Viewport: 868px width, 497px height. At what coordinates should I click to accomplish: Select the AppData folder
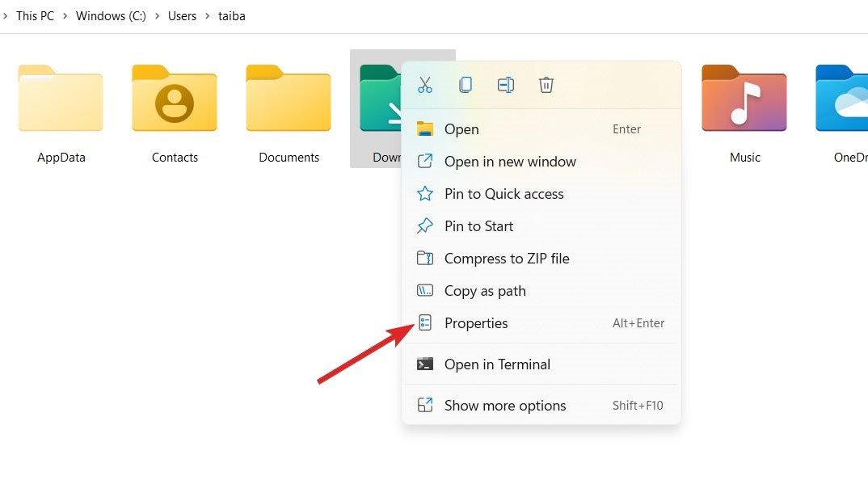tap(61, 99)
